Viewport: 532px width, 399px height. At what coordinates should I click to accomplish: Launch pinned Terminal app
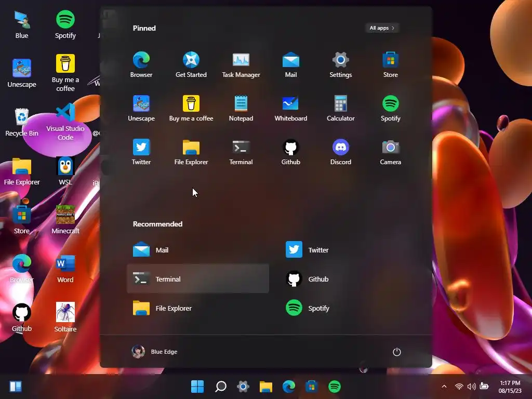click(x=241, y=152)
